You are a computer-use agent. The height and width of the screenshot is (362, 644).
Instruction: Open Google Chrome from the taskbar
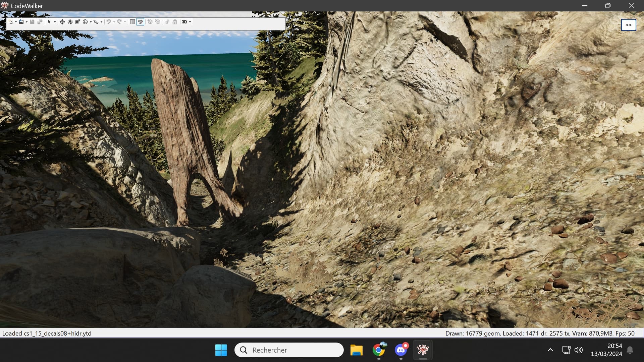(x=379, y=350)
